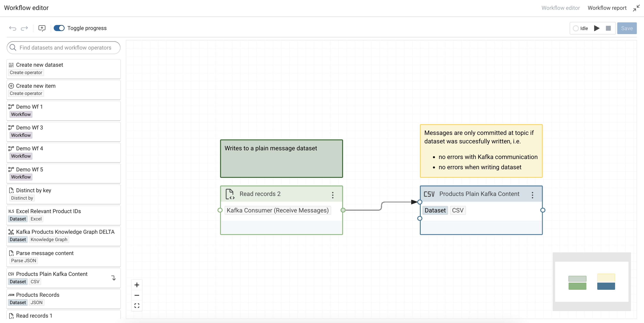Open Products Plain Kafka Content node menu
The height and width of the screenshot is (323, 644).
pos(532,195)
